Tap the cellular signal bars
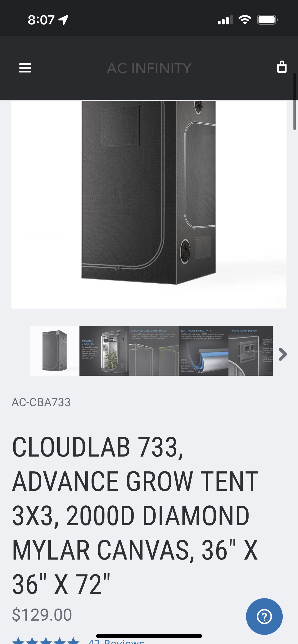 (225, 20)
